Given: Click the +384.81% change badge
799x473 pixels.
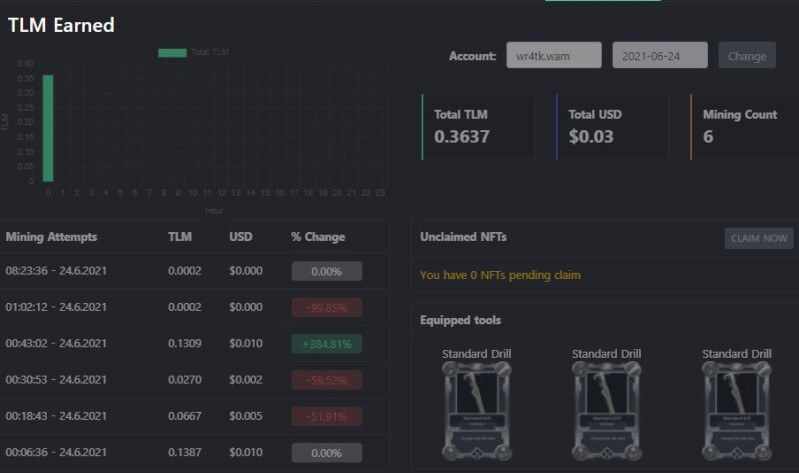Looking at the screenshot, I should point(327,344).
